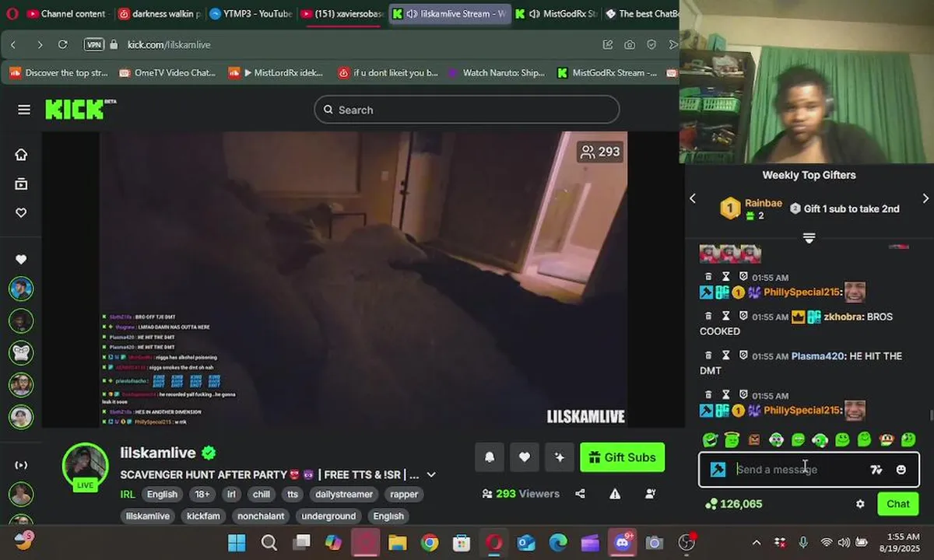Reload the kick.com page

click(x=63, y=44)
